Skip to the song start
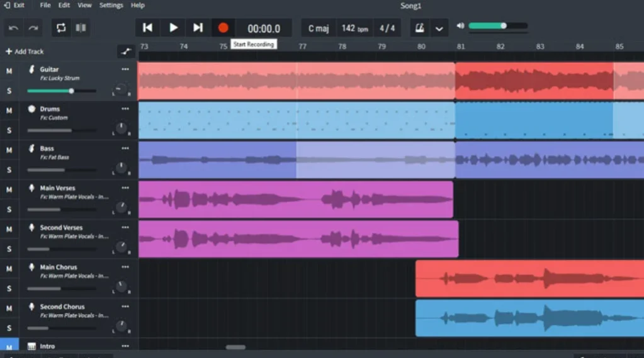644x358 pixels. coord(147,28)
